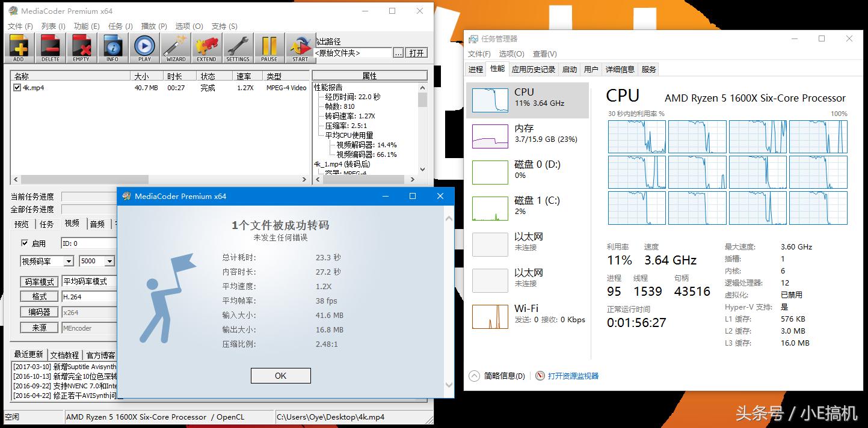
Task: Click the EMPTY icon to clear the list
Action: (x=81, y=47)
